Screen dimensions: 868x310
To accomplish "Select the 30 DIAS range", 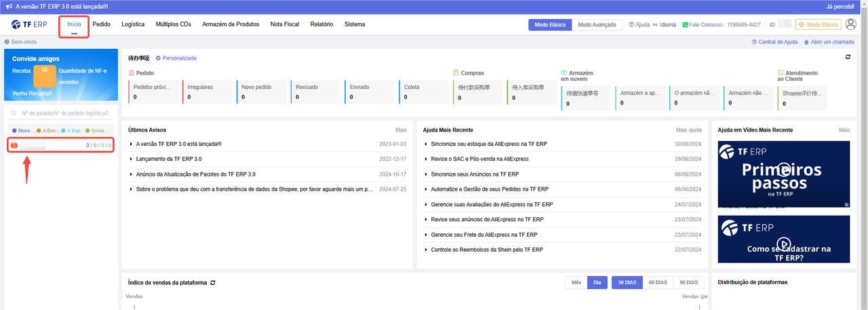I will click(627, 282).
